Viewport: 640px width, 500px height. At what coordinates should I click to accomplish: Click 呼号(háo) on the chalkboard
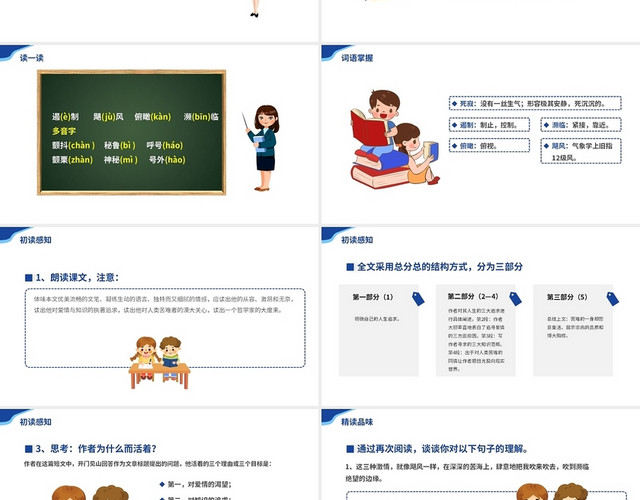[165, 145]
